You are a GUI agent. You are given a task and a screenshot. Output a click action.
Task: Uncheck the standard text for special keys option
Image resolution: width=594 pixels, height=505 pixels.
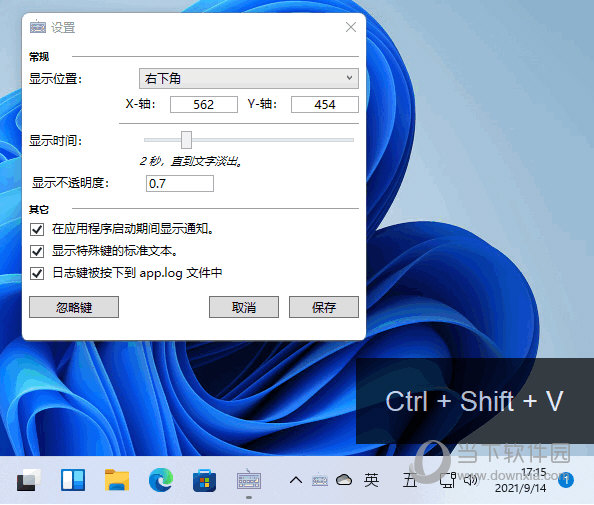(x=37, y=251)
